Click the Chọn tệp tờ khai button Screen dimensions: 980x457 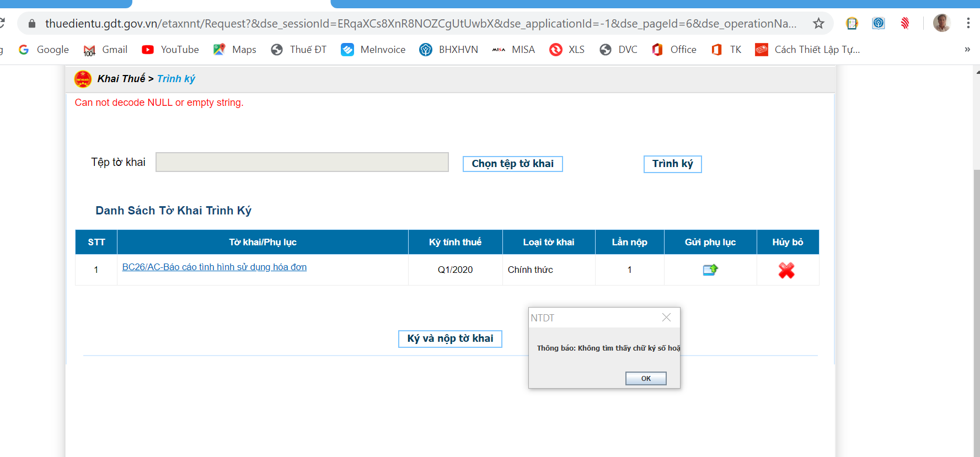[512, 164]
